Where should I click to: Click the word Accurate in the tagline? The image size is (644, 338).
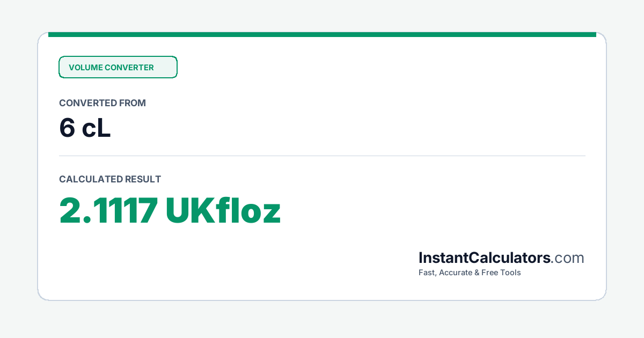[x=455, y=273]
